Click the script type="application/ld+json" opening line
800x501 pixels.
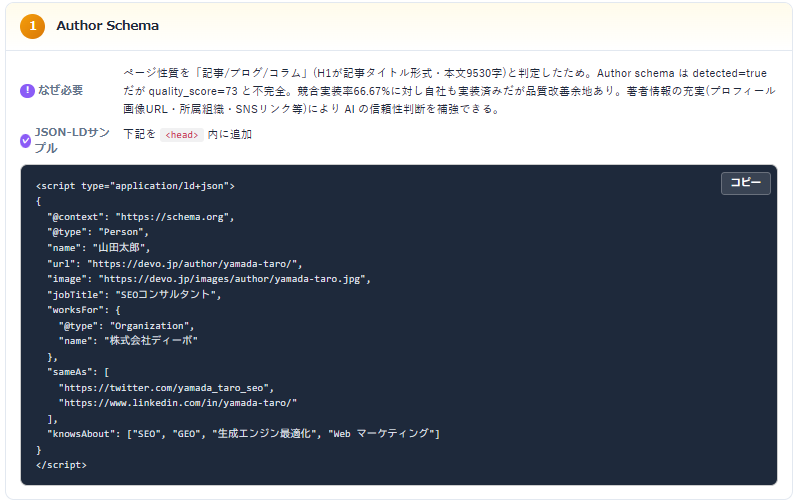click(135, 186)
